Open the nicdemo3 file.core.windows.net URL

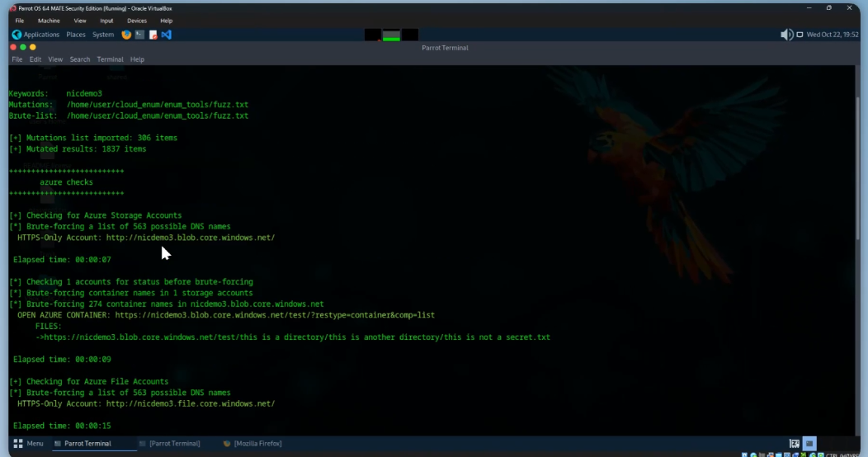pos(191,403)
